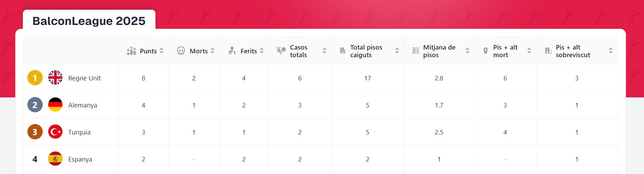Click the bronze rank 3 badge
The image size is (644, 174).
pos(35,132)
